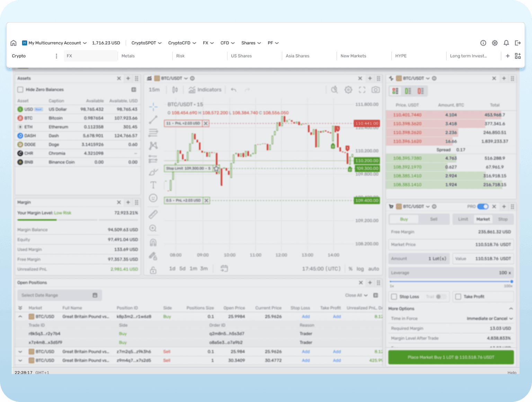This screenshot has width=532, height=402.
Task: Click the logout icon
Action: pyautogui.click(x=518, y=43)
